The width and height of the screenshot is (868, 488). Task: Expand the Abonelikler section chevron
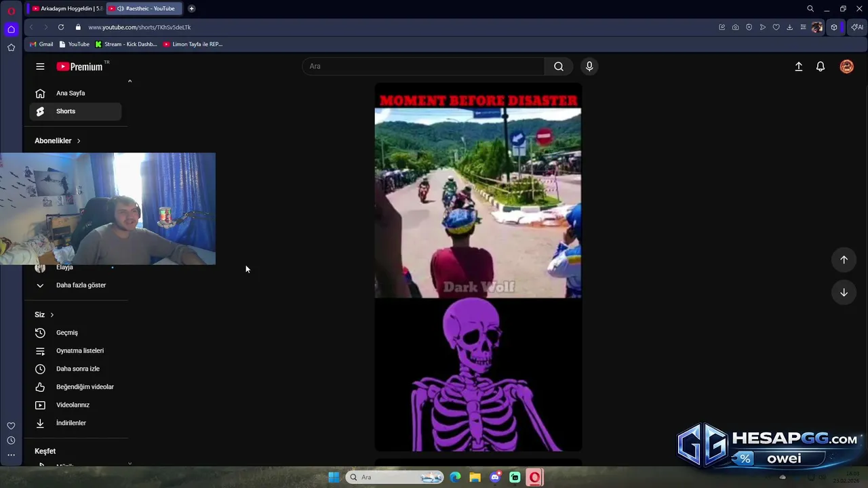coord(79,141)
